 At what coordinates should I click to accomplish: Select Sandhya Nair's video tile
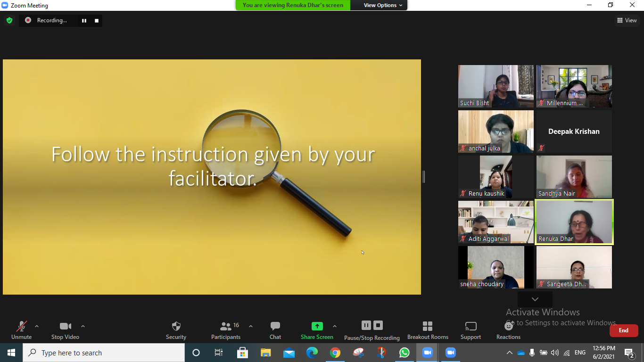(574, 177)
